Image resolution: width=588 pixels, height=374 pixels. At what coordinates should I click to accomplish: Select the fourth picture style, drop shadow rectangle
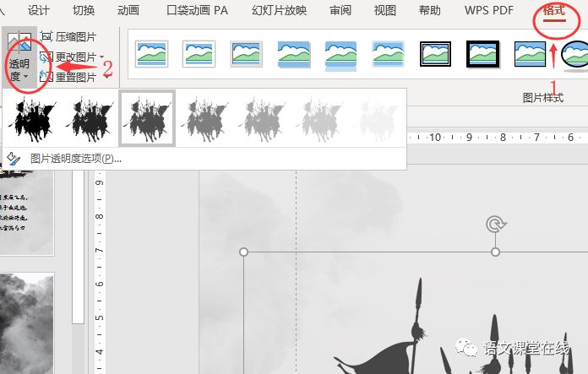pyautogui.click(x=294, y=54)
